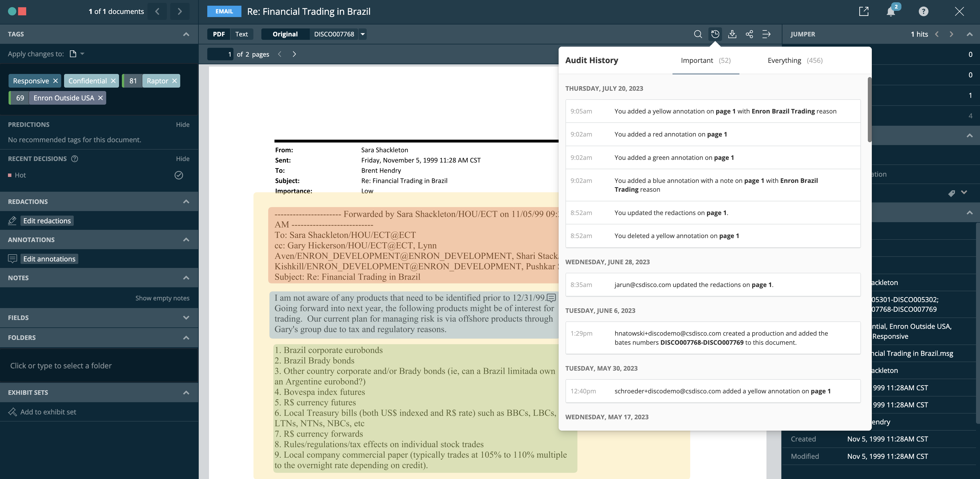Open the 12:40pm yellow annotation audit entry
Image resolution: width=980 pixels, height=479 pixels.
(713, 391)
